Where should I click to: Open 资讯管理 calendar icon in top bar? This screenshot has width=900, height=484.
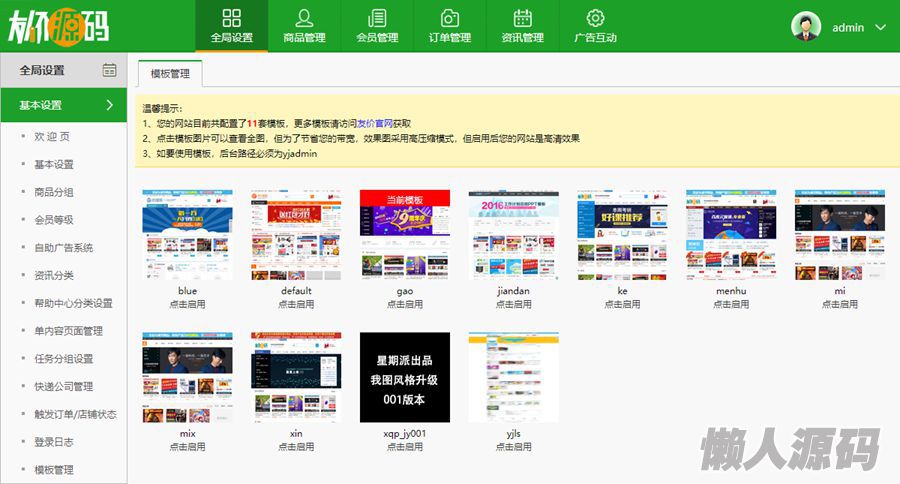point(522,18)
